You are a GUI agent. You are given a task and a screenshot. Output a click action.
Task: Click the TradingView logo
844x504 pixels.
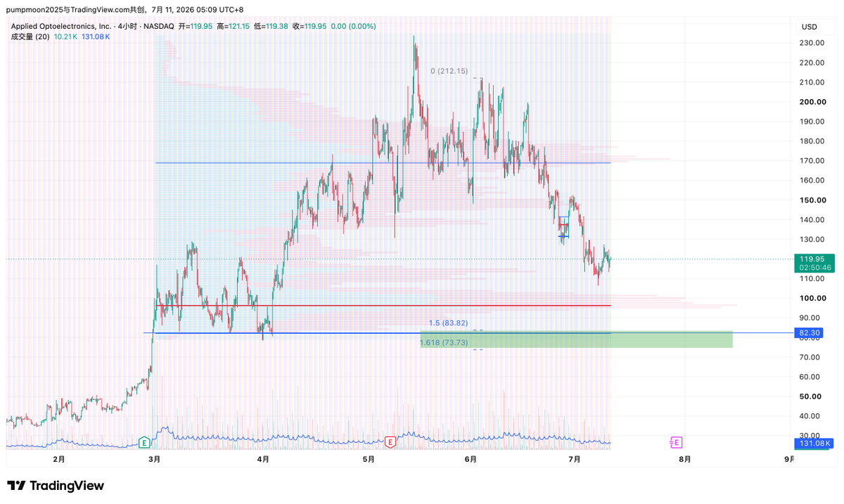56,486
